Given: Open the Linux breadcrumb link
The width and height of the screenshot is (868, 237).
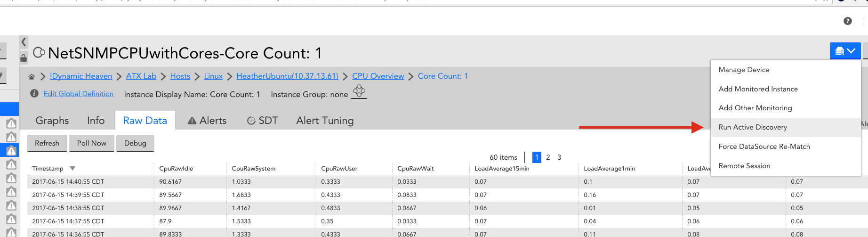Looking at the screenshot, I should click(213, 76).
